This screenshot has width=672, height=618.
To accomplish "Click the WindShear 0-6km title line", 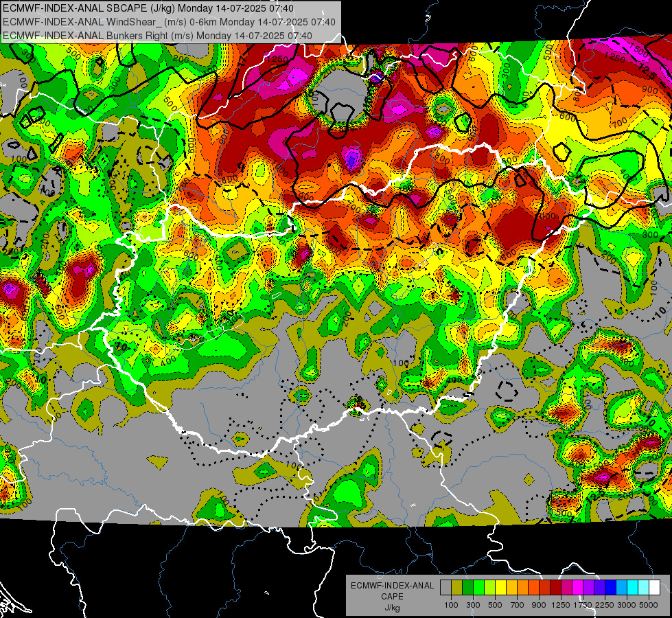I will pos(170,22).
